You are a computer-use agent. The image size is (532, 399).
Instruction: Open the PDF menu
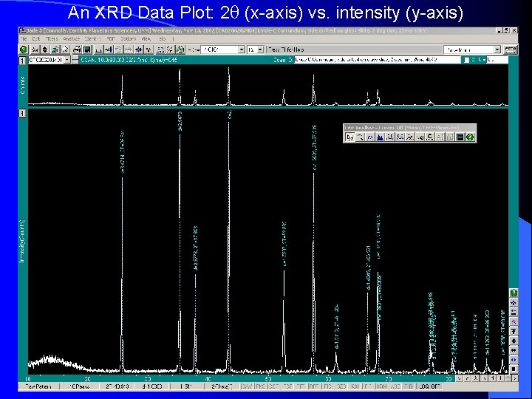tap(111, 39)
